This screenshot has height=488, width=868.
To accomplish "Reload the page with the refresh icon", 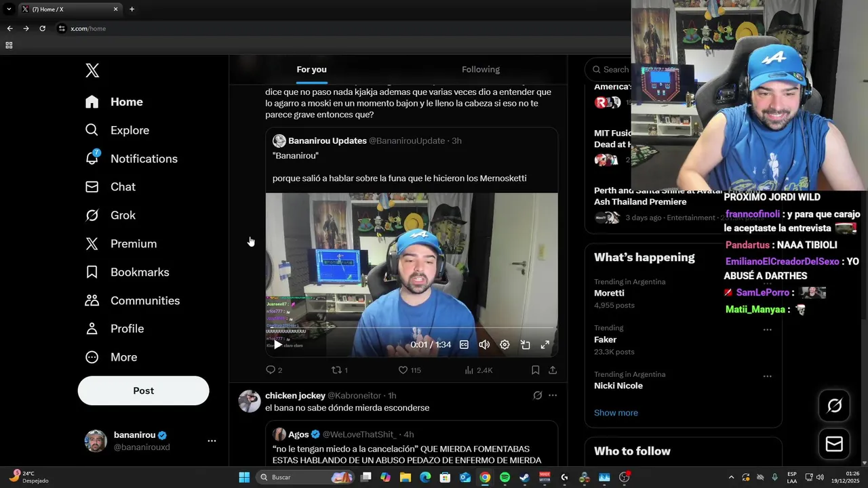I will [42, 28].
